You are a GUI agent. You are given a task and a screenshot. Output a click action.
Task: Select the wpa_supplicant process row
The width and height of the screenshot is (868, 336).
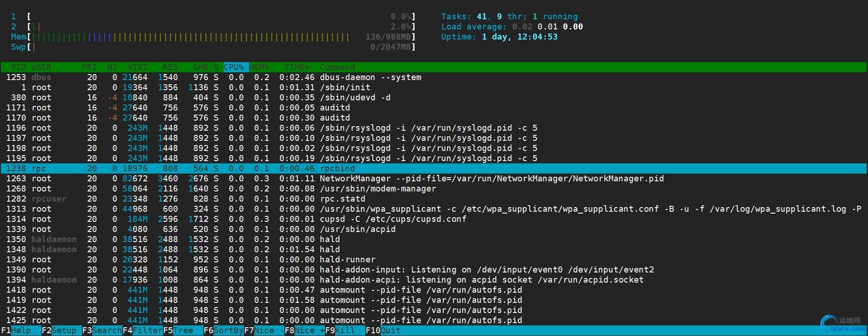434,209
